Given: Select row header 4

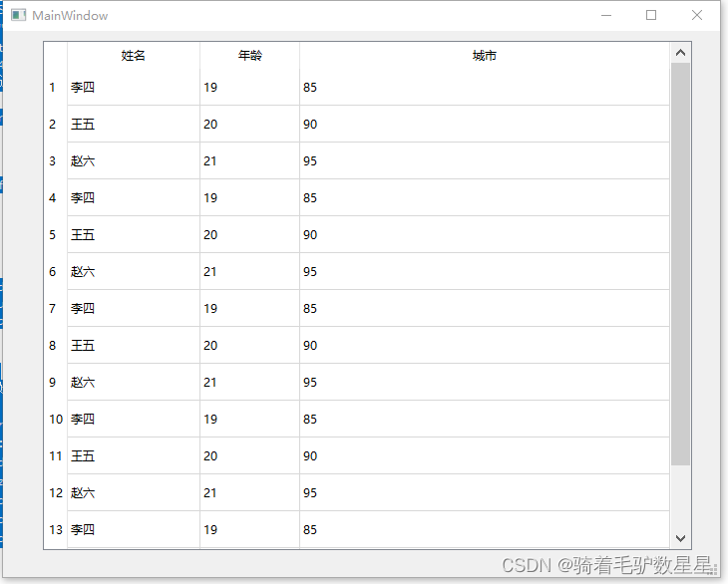Looking at the screenshot, I should [x=56, y=197].
